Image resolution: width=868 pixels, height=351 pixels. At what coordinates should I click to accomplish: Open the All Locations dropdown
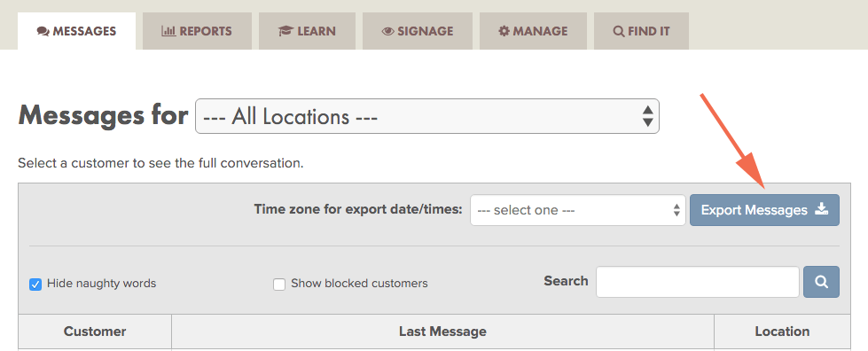[x=426, y=116]
